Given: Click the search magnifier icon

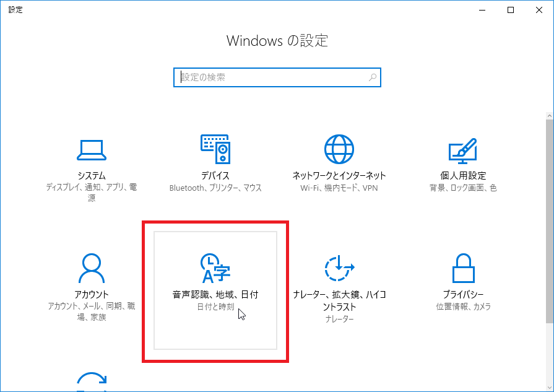Looking at the screenshot, I should coord(373,77).
